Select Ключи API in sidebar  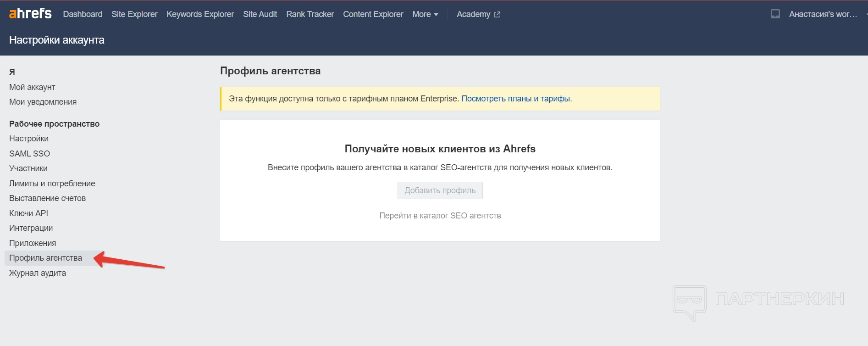tap(28, 213)
